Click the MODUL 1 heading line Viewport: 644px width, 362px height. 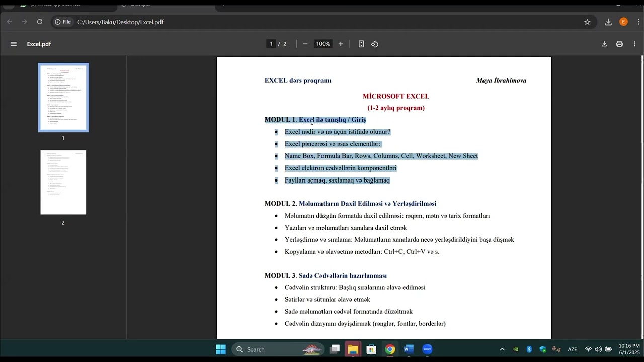[x=315, y=120]
